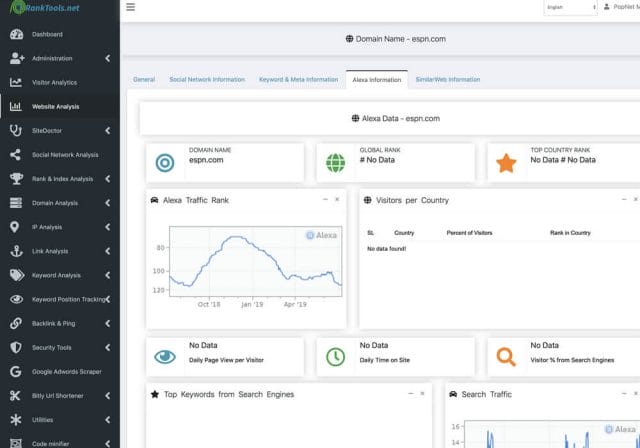
Task: Click the Social Network Analysis share icon
Action: coord(15,155)
